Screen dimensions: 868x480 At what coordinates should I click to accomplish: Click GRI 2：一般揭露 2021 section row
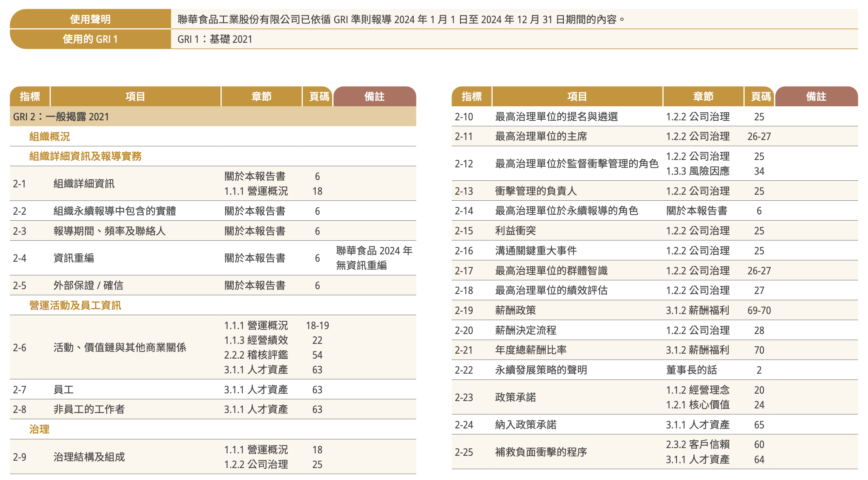[x=61, y=116]
